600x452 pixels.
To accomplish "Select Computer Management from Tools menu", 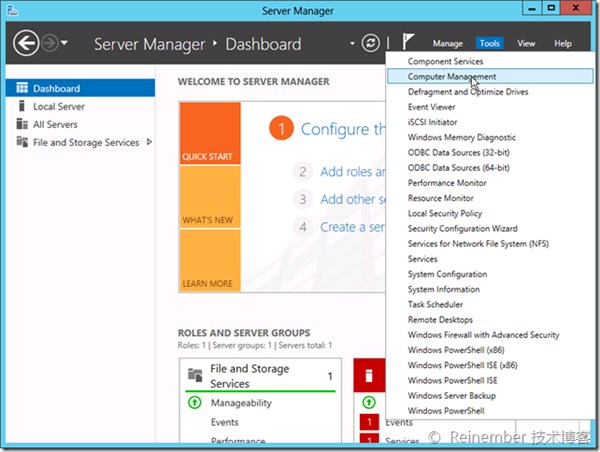I will coord(452,77).
